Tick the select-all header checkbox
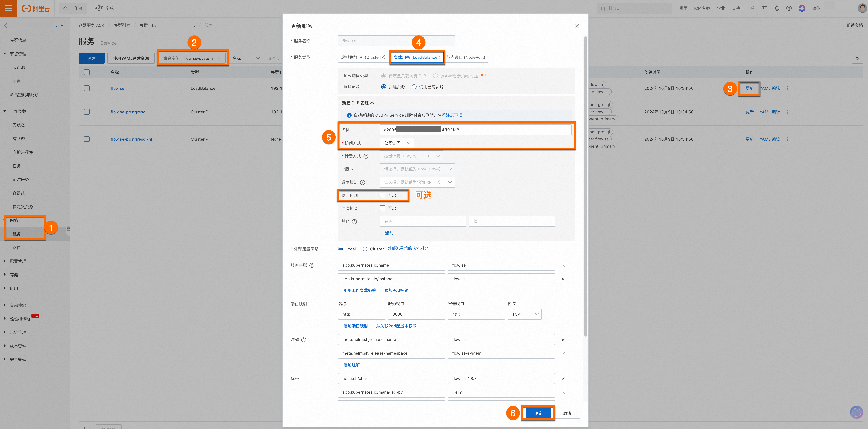Screen dimensions: 868x429 pos(87,72)
